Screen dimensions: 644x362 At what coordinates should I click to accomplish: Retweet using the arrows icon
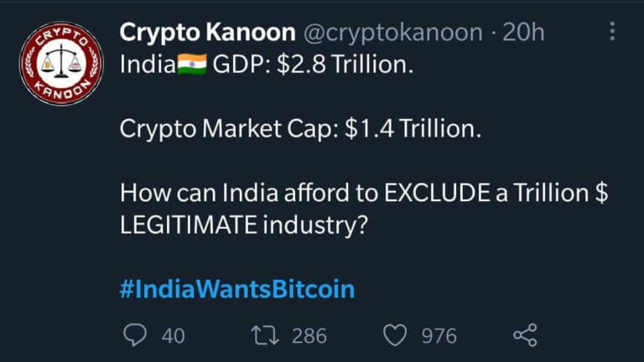click(x=264, y=335)
